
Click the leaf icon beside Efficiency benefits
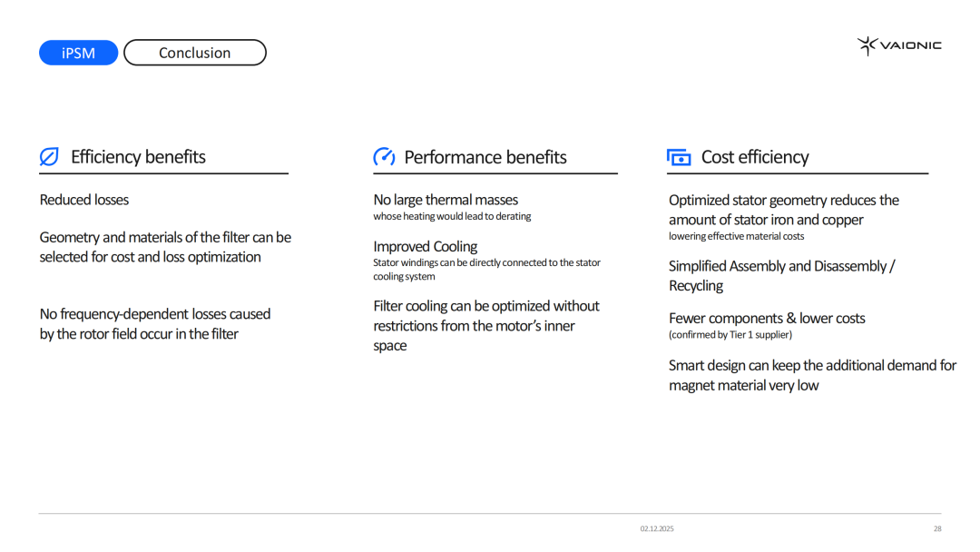[x=49, y=157]
